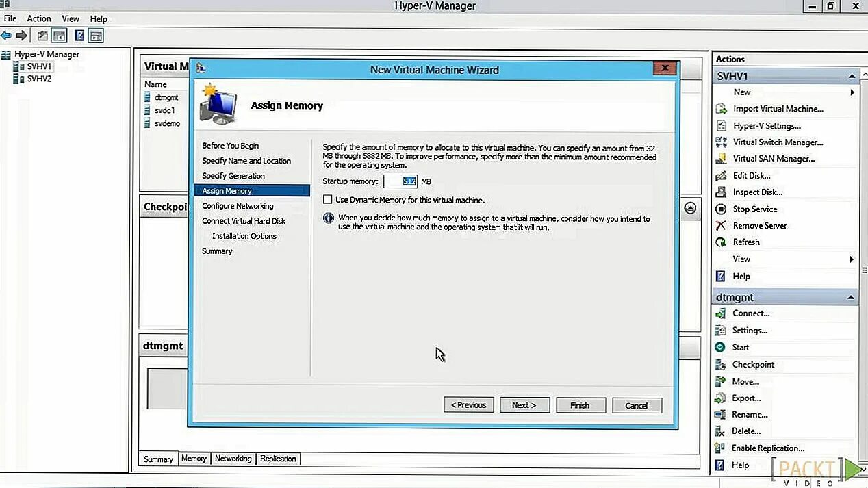The height and width of the screenshot is (488, 868).
Task: Go to Connect Virtual Hard Disk step
Action: [x=244, y=221]
